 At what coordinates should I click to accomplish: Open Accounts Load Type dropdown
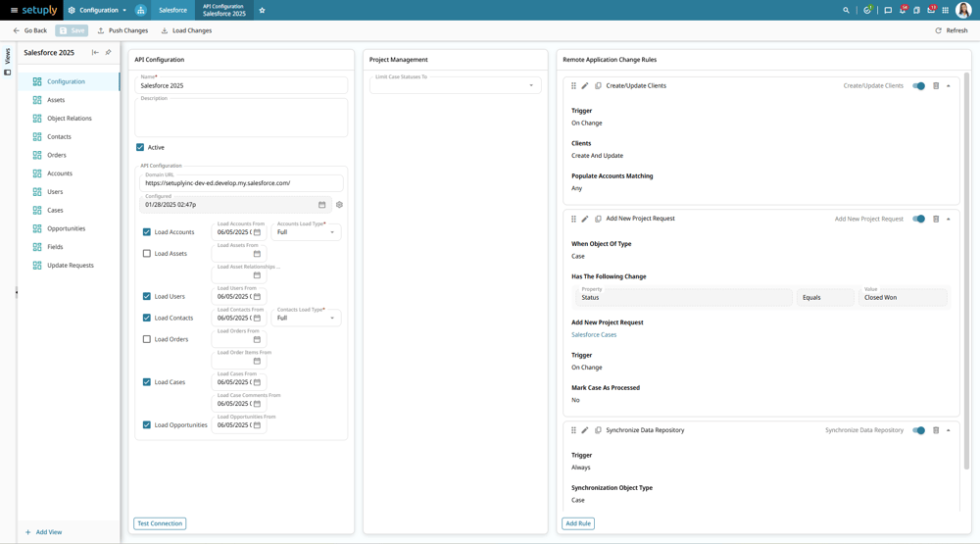click(x=306, y=232)
